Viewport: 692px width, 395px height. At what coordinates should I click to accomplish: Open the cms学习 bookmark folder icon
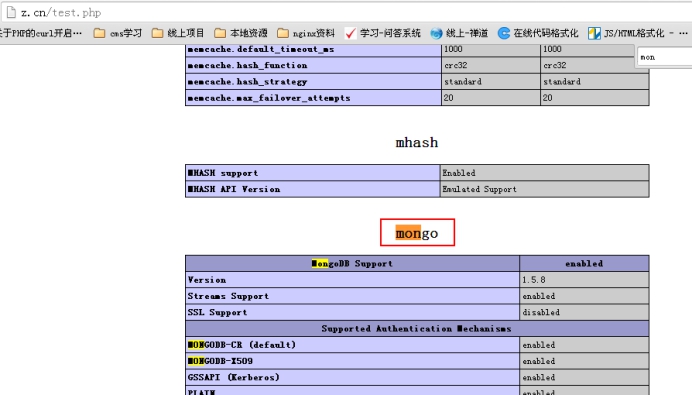[99, 33]
